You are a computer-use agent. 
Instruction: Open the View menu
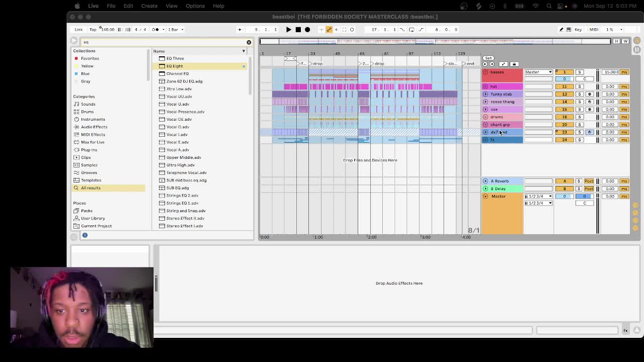coord(172,6)
